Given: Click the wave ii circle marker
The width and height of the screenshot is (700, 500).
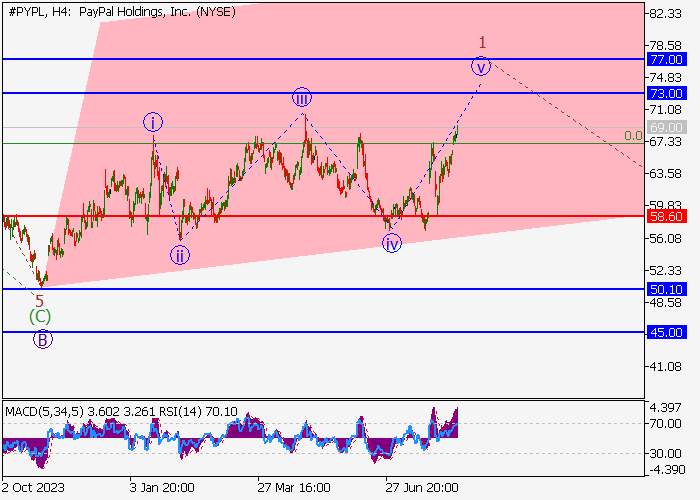Looking at the screenshot, I should tap(179, 255).
